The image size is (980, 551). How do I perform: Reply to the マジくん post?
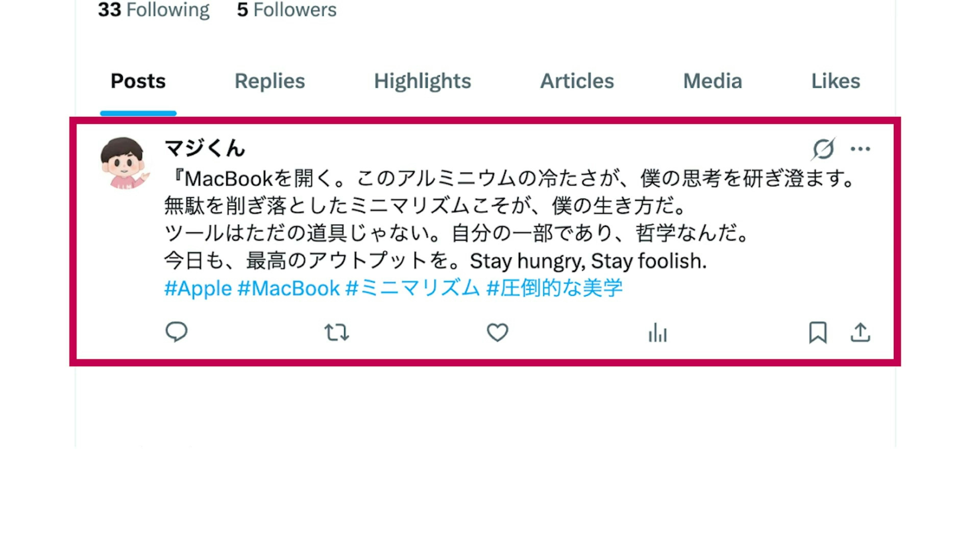(x=176, y=332)
